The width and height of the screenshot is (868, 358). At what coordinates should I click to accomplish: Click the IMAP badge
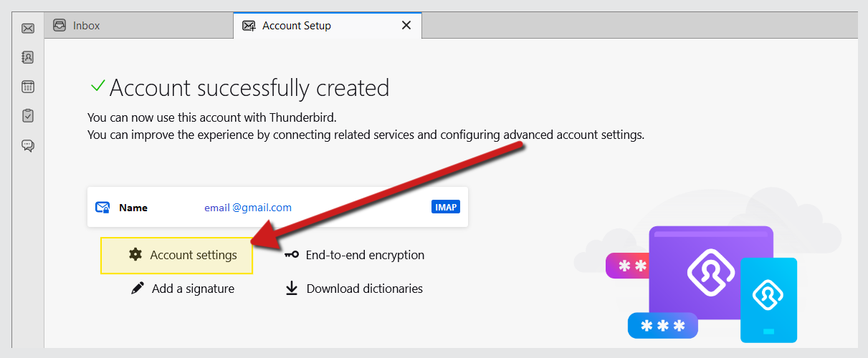click(446, 207)
